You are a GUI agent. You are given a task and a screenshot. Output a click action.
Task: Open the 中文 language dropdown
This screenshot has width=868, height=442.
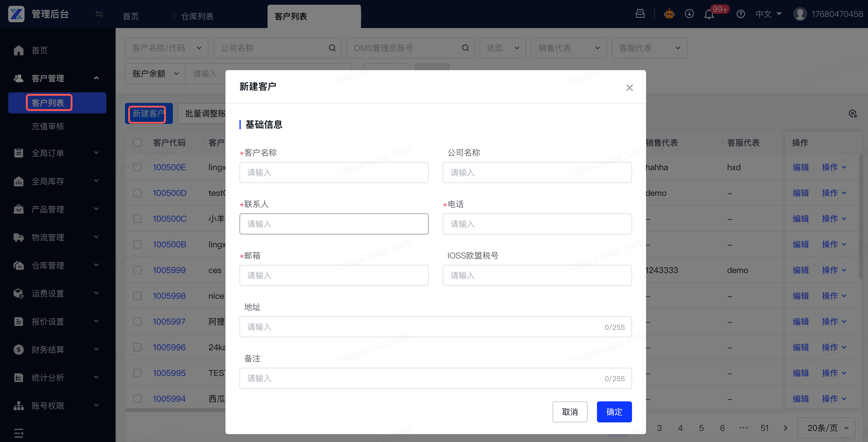click(768, 14)
